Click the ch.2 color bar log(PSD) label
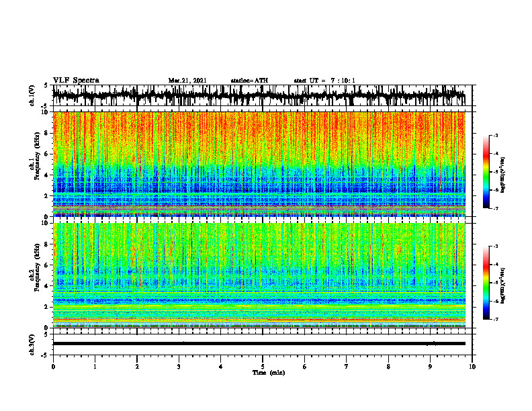This screenshot has width=532, height=411. point(503,285)
